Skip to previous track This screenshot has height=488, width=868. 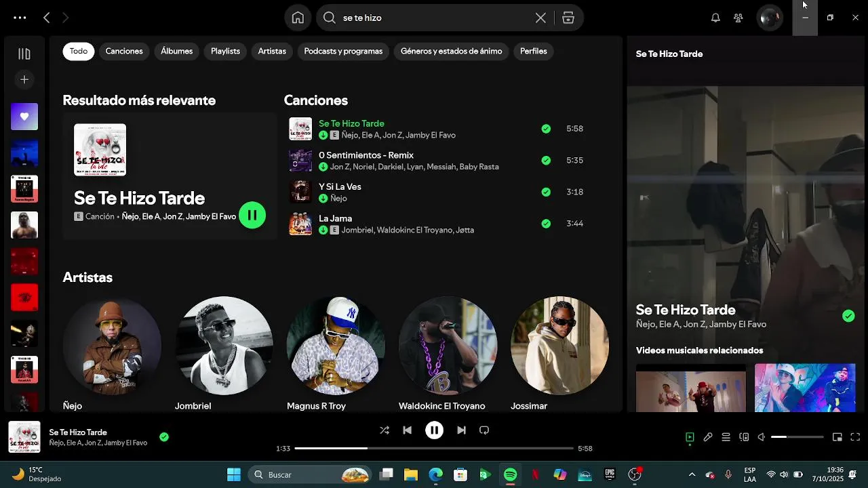[407, 430]
